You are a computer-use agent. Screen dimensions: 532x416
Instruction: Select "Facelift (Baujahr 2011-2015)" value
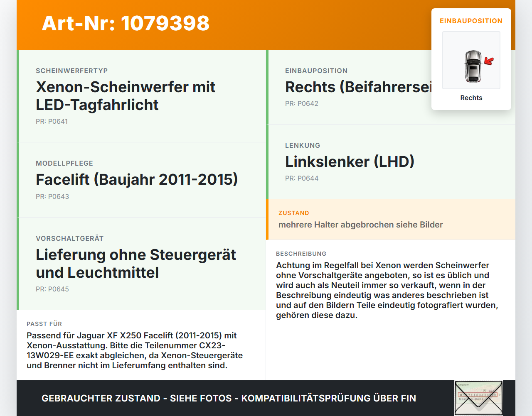pyautogui.click(x=137, y=179)
